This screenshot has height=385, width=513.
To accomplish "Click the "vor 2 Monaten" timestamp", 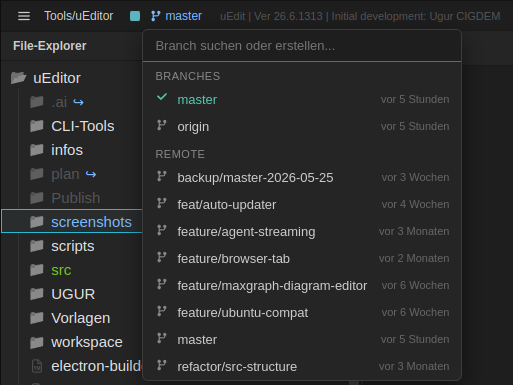I will tap(414, 258).
